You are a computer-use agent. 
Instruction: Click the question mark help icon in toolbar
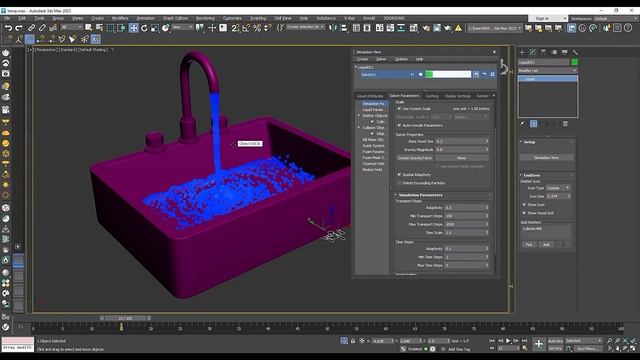click(628, 28)
